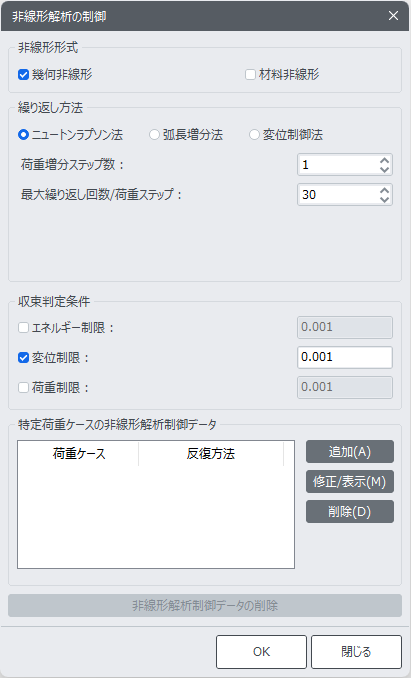Click the 追加(A) button
Viewport: 411px width, 678px height.
coord(350,452)
